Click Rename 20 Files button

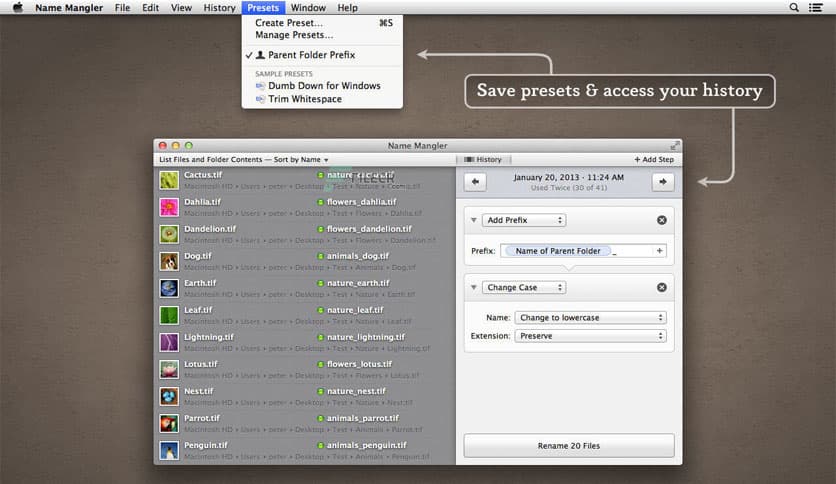(x=569, y=446)
